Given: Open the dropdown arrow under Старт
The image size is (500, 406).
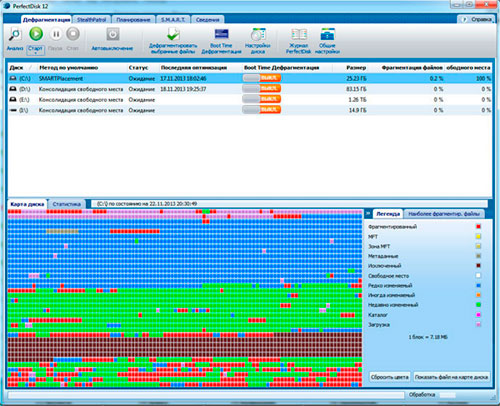Looking at the screenshot, I should coord(35,53).
